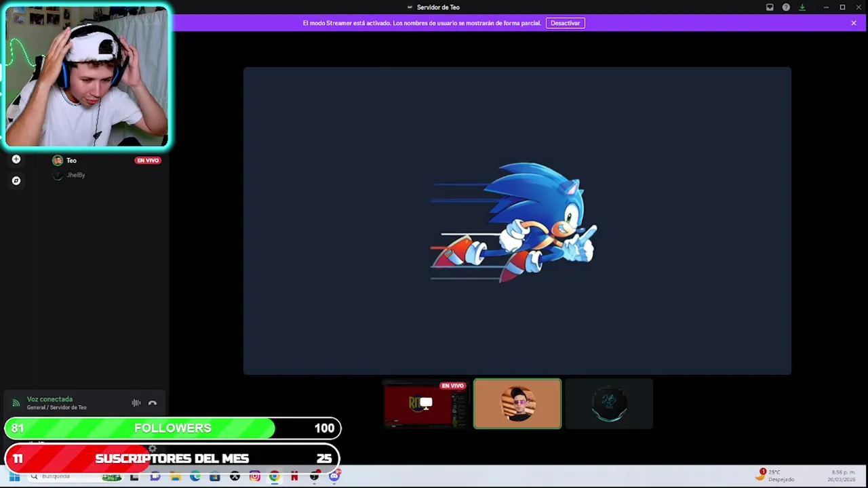Click the disconnect call phone icon

click(153, 403)
